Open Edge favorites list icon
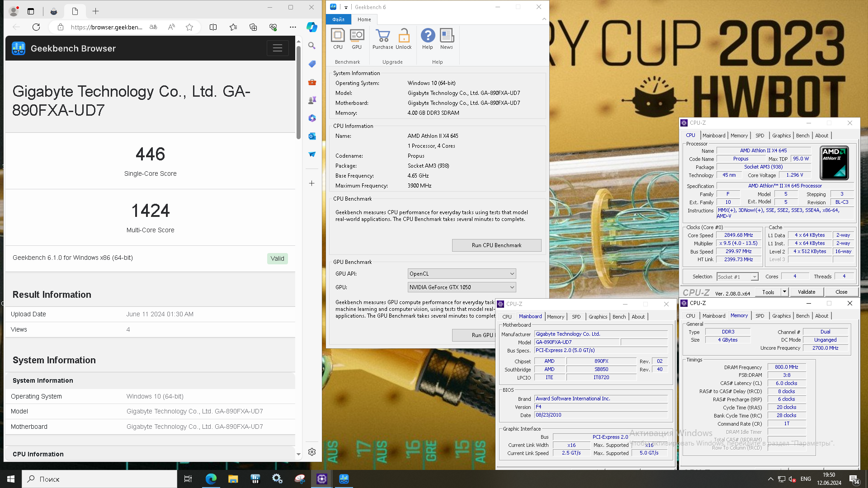868x488 pixels. (x=233, y=27)
